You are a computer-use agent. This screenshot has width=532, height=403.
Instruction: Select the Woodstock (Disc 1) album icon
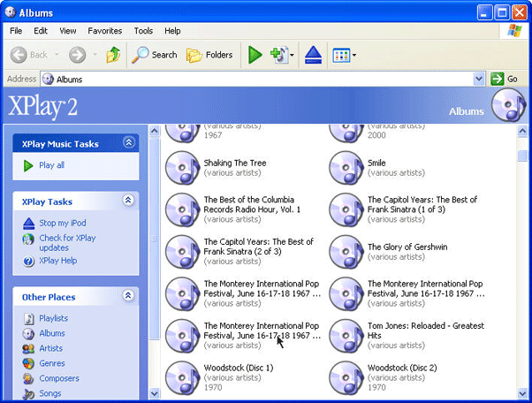click(x=183, y=378)
